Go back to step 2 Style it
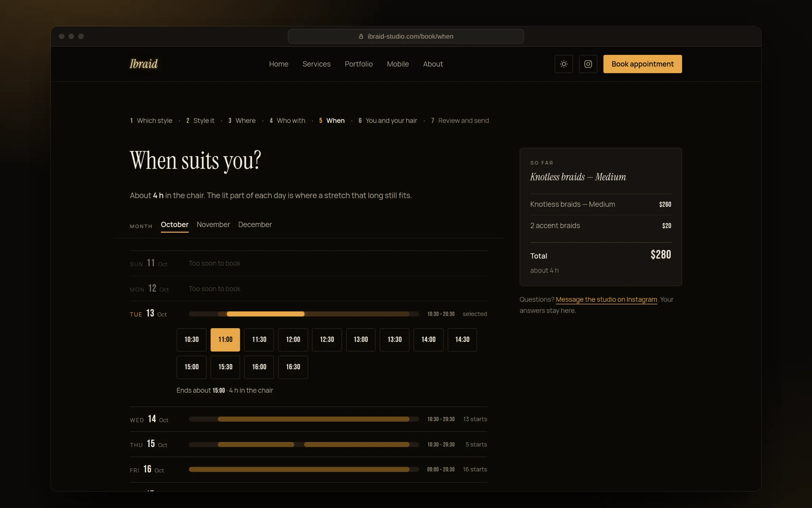Viewport: 812px width, 508px height. point(200,121)
